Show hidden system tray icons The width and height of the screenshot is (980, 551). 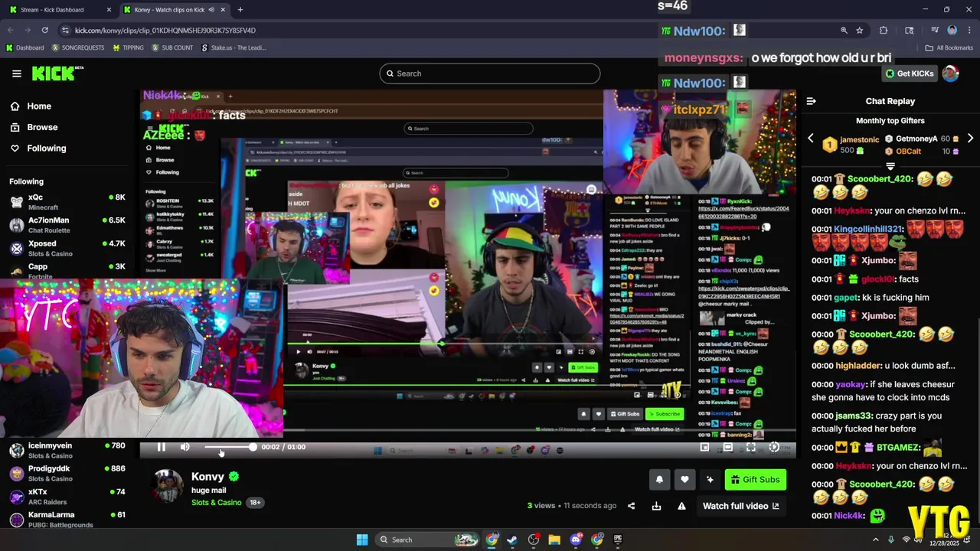[x=876, y=540]
